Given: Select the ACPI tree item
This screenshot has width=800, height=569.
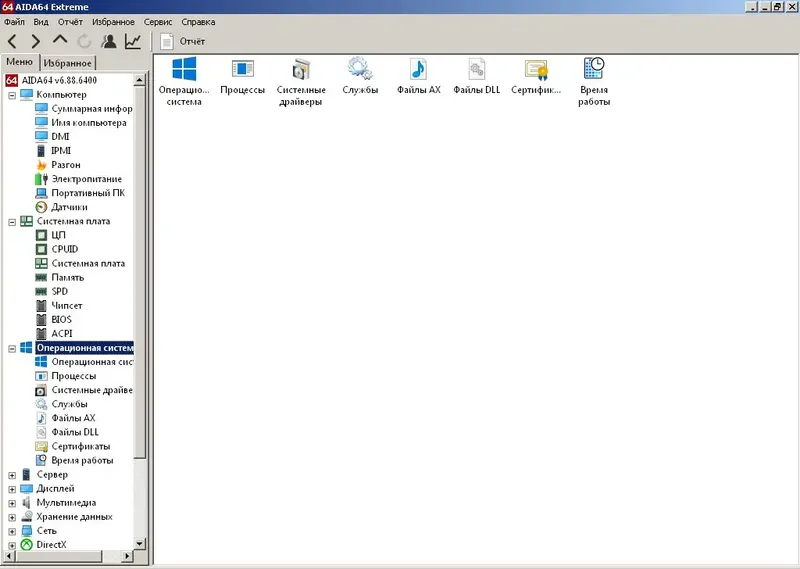Looking at the screenshot, I should [x=54, y=333].
